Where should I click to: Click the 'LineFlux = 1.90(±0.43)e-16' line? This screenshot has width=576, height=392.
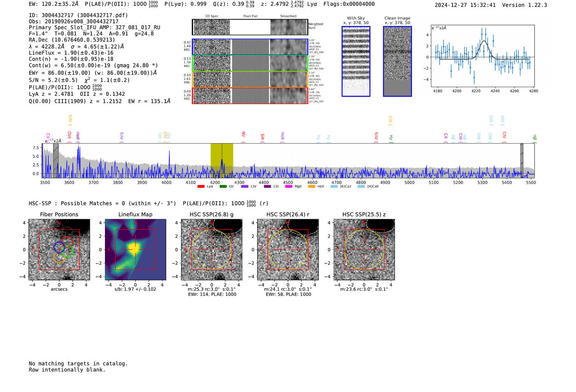pos(71,53)
